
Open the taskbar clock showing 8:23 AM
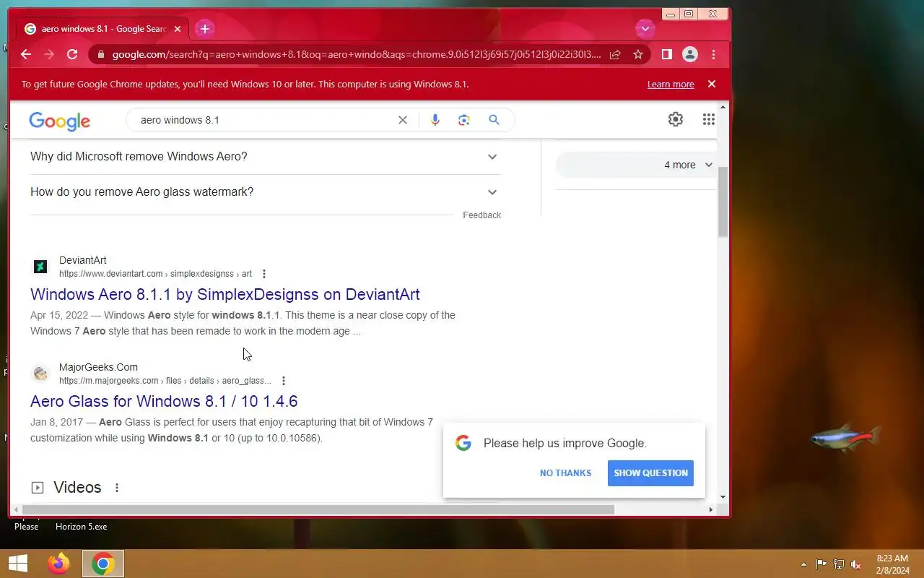point(892,564)
